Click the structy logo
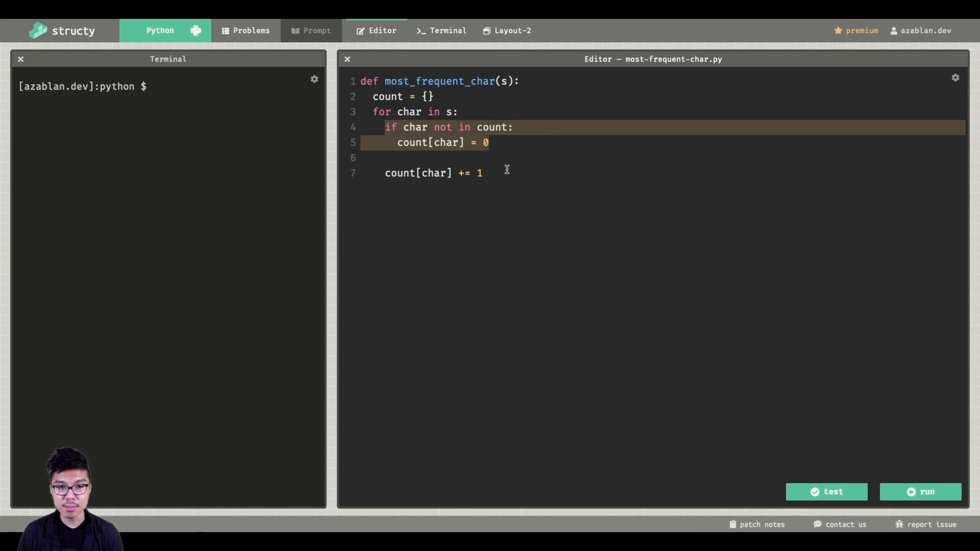 pyautogui.click(x=62, y=30)
